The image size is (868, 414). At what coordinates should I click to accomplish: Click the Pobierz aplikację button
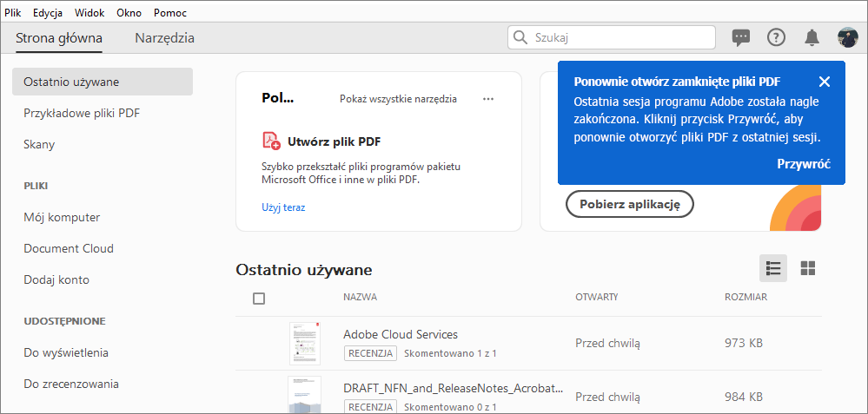pos(629,203)
